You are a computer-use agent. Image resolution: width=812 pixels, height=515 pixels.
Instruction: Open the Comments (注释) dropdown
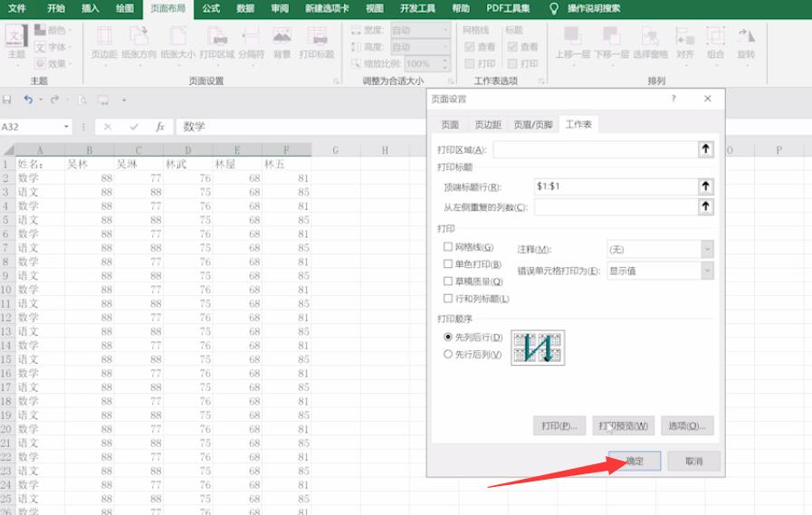coord(707,250)
